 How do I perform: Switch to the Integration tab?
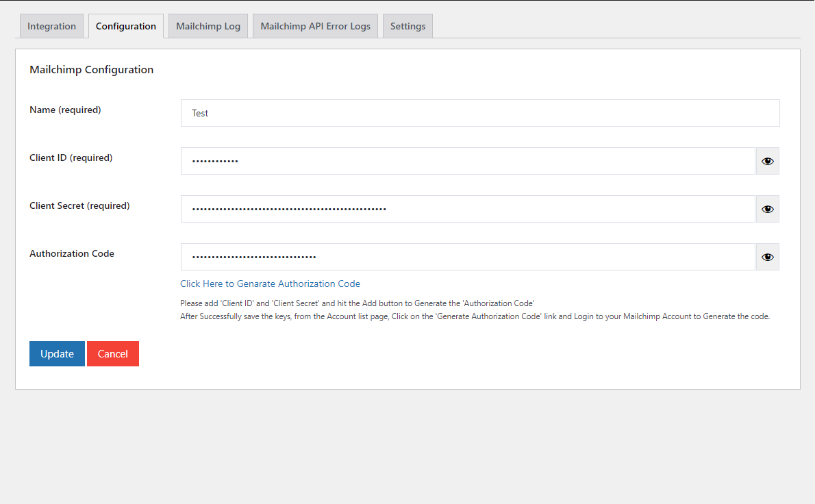pos(51,26)
